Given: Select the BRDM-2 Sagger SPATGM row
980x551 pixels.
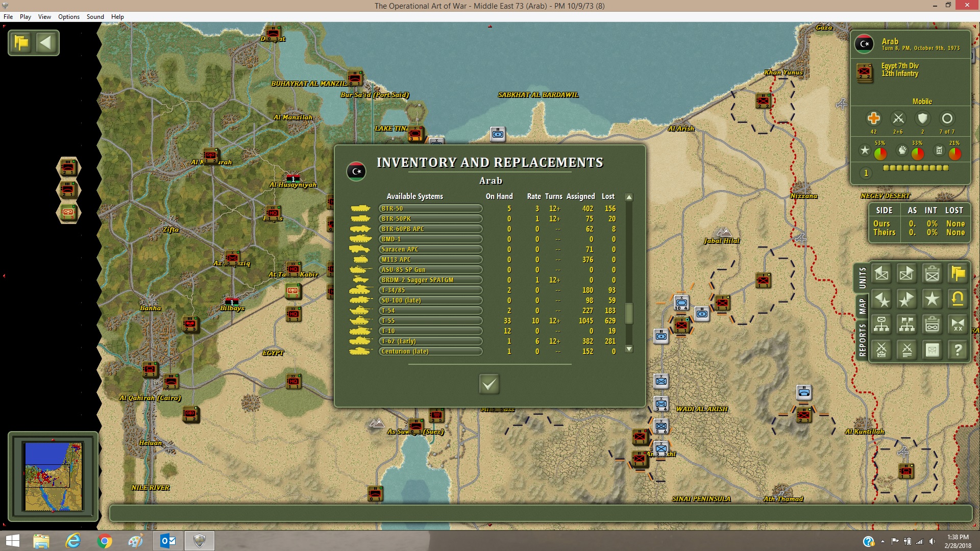Looking at the screenshot, I should 430,280.
